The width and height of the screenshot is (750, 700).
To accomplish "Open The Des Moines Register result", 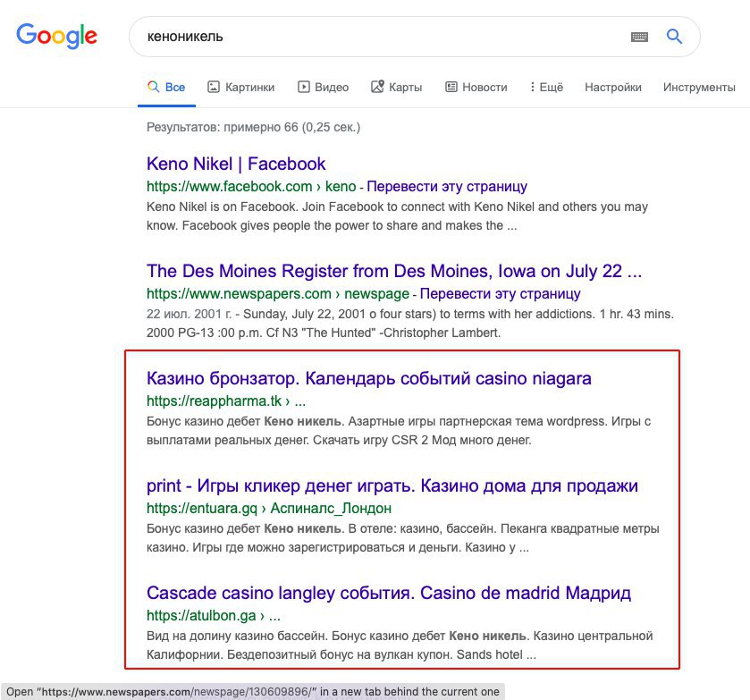I will [394, 271].
